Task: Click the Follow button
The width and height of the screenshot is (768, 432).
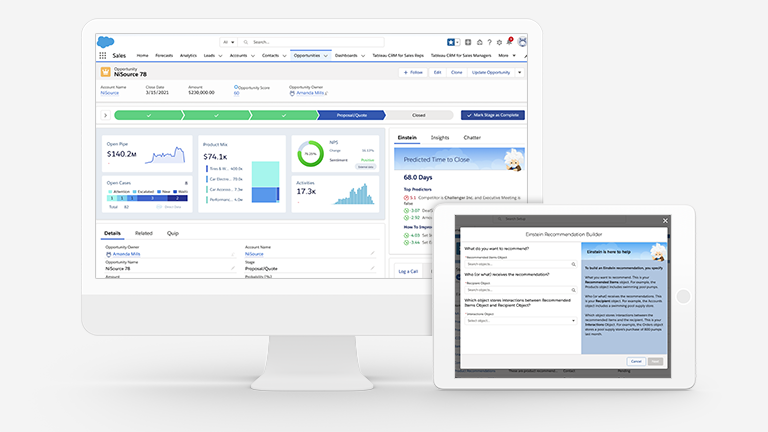Action: click(x=412, y=72)
